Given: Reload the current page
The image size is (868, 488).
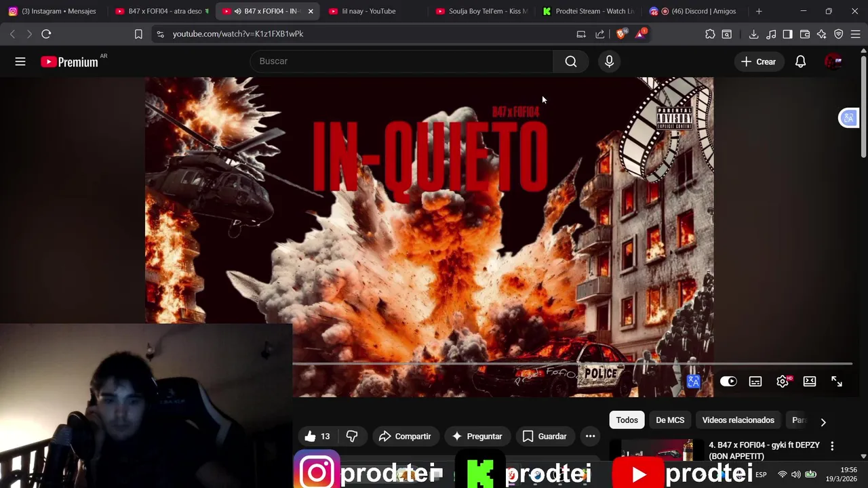Looking at the screenshot, I should coord(46,34).
